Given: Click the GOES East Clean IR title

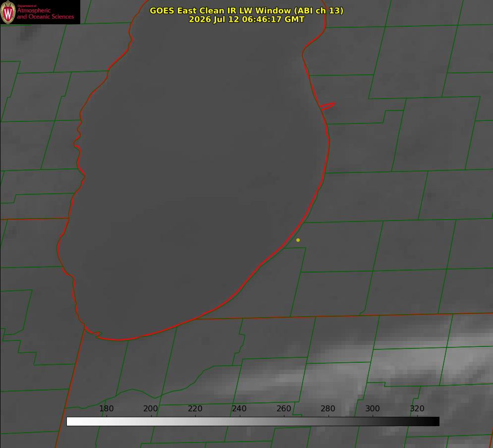Looking at the screenshot, I should coord(247,10).
